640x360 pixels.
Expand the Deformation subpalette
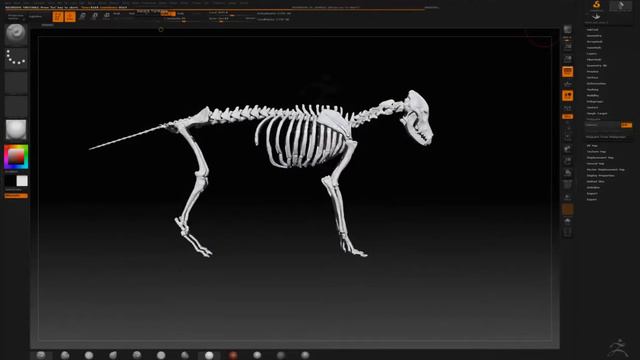click(596, 84)
